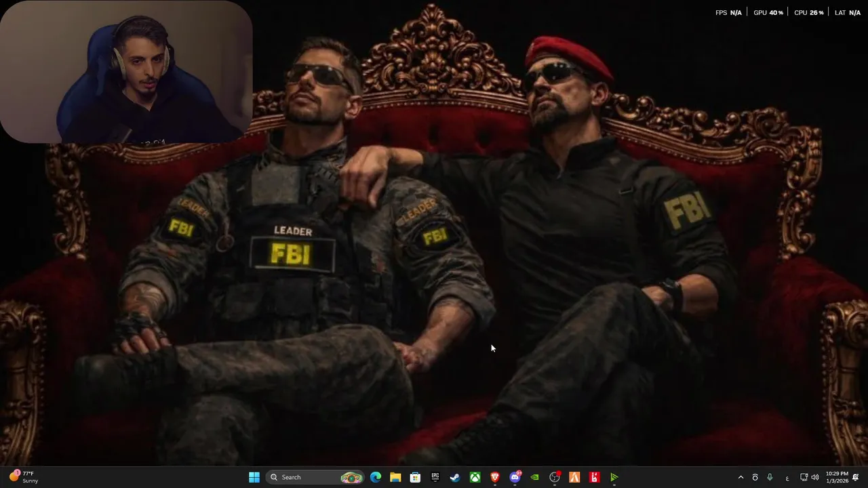Switch to OBS Studio on the taskbar
The height and width of the screenshot is (488, 868).
[555, 477]
